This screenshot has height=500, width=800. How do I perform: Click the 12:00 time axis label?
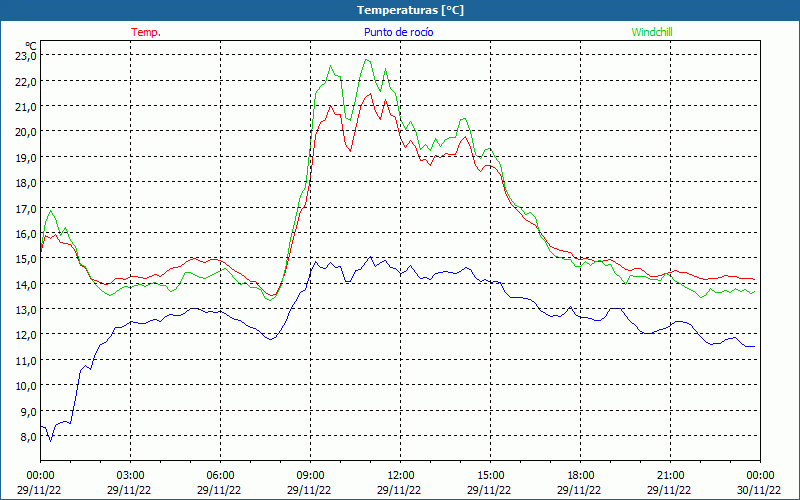pyautogui.click(x=401, y=476)
